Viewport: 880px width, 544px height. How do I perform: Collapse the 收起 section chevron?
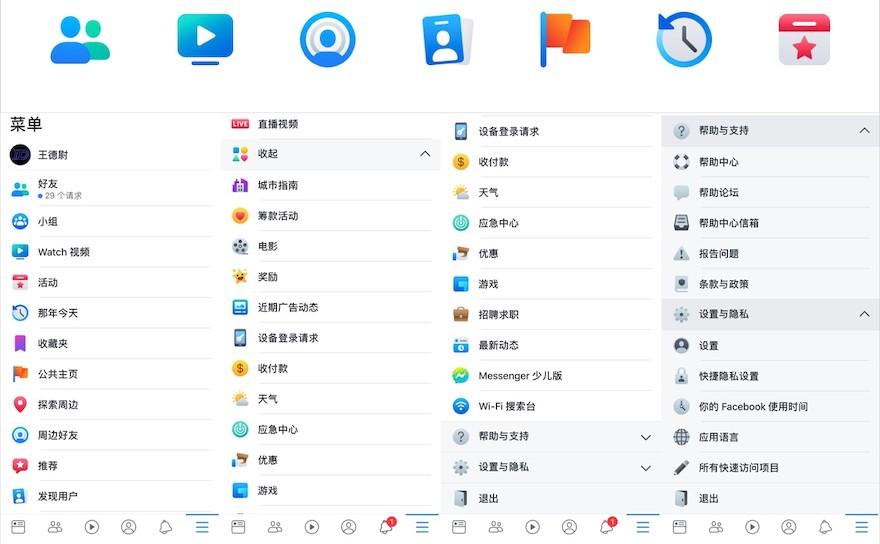click(x=425, y=154)
